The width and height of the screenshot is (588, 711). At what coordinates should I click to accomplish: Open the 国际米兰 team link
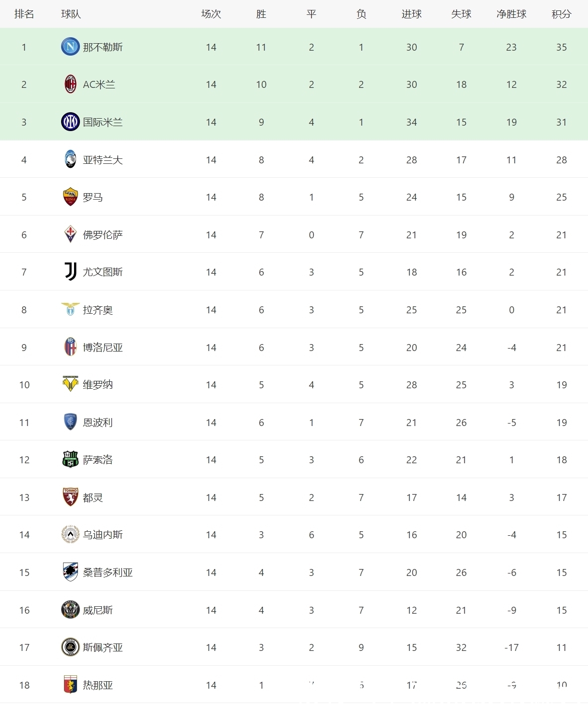coord(103,122)
